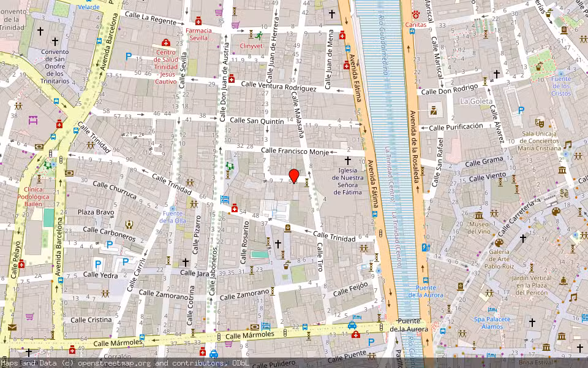Image resolution: width=588 pixels, height=368 pixels.
Task: Click the red location marker pin
Action: click(x=294, y=176)
